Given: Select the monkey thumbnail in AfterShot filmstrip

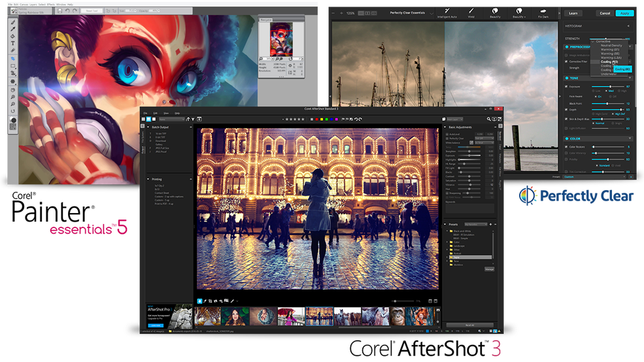Looking at the screenshot, I should [397, 316].
